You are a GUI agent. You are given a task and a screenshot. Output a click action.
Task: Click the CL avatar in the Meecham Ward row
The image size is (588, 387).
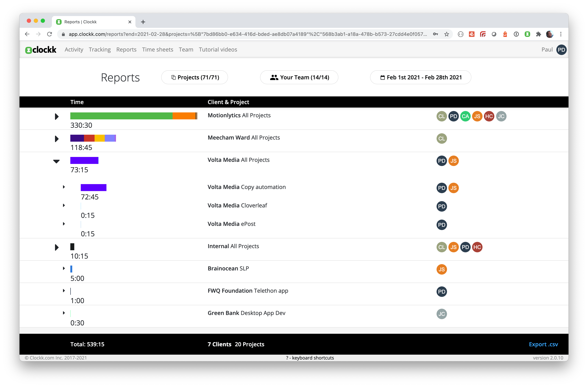[x=441, y=139]
